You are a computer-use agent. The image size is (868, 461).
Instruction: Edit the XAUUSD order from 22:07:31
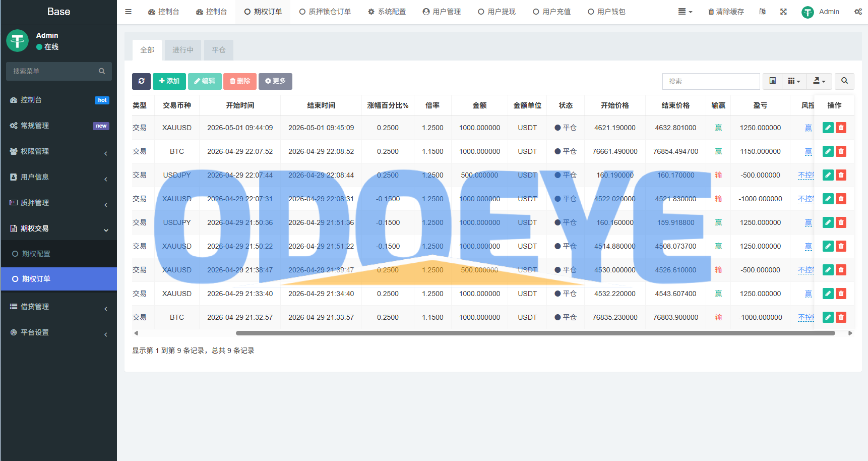(x=828, y=199)
